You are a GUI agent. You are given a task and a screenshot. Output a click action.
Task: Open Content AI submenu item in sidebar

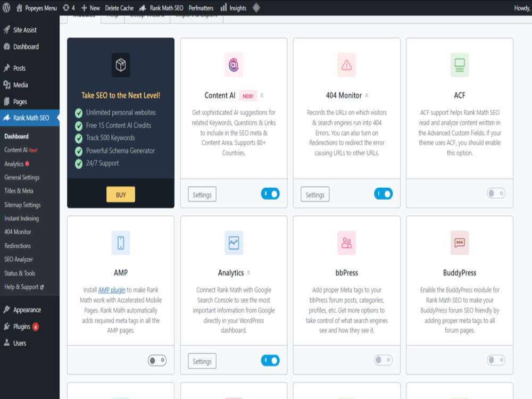click(21, 149)
